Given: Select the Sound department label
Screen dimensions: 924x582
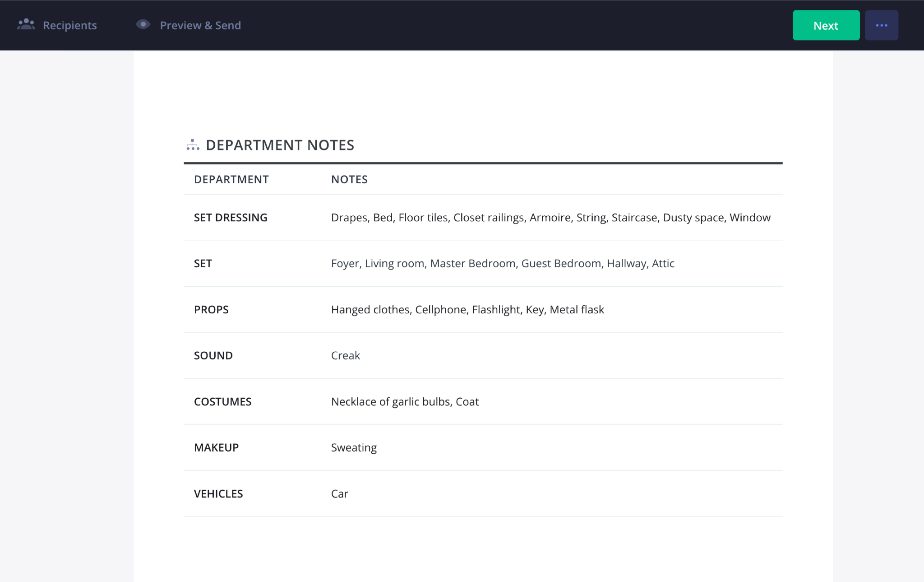Looking at the screenshot, I should click(x=213, y=356).
